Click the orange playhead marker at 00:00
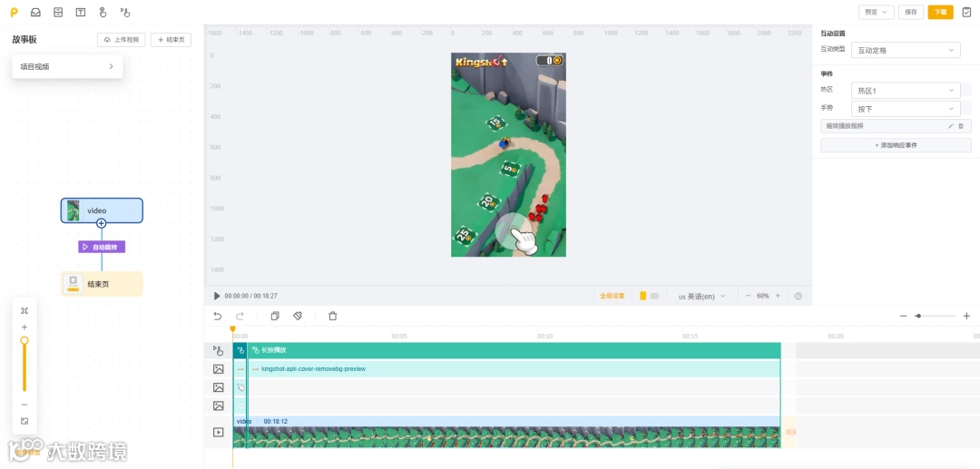980x469 pixels. point(232,328)
